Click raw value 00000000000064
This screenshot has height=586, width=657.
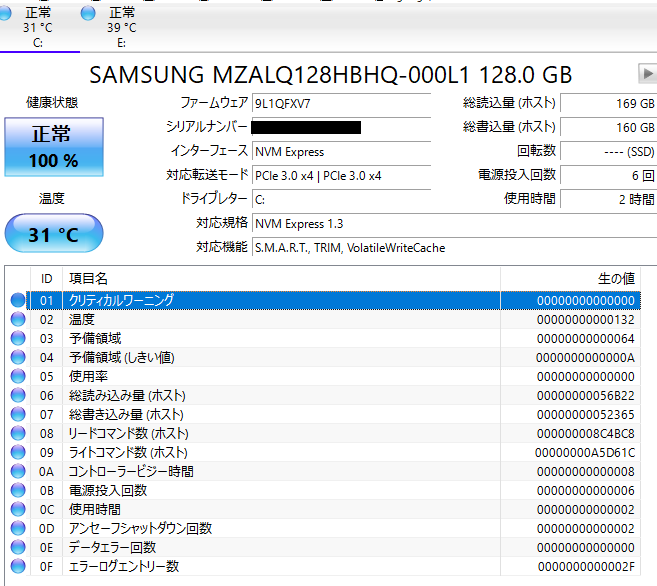[x=586, y=338]
